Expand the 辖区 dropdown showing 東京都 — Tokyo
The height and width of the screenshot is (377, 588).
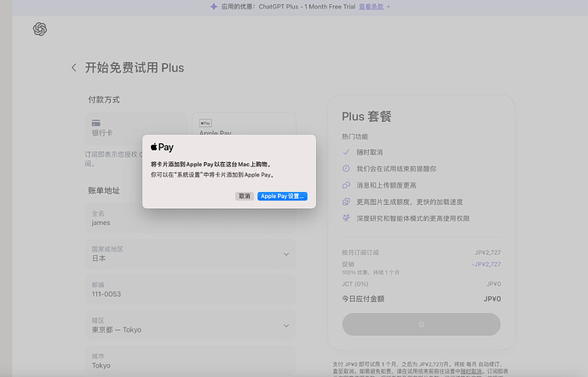pyautogui.click(x=191, y=326)
